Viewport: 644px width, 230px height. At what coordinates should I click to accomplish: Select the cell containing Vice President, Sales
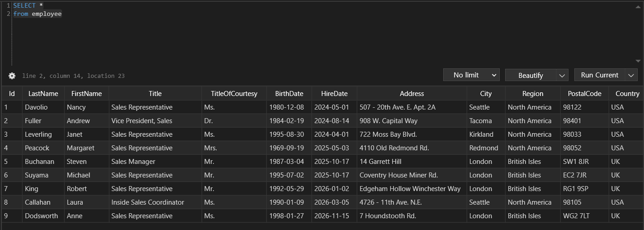[156, 121]
